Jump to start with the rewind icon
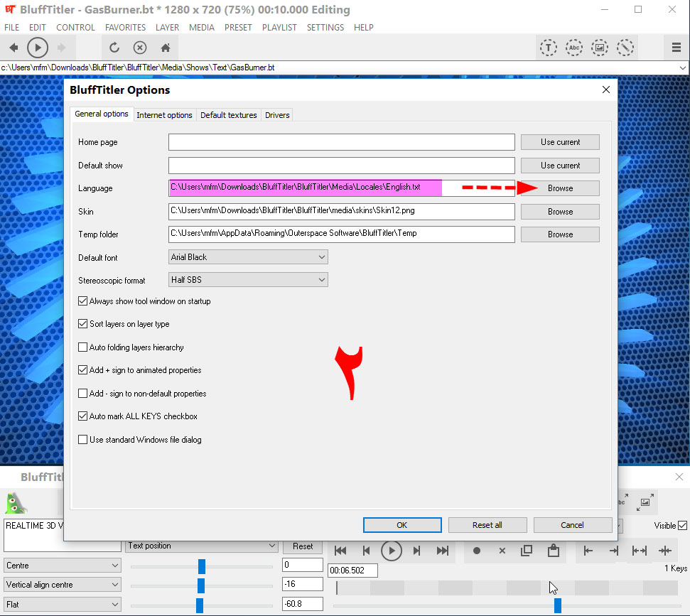Image resolution: width=690 pixels, height=616 pixels. click(340, 551)
